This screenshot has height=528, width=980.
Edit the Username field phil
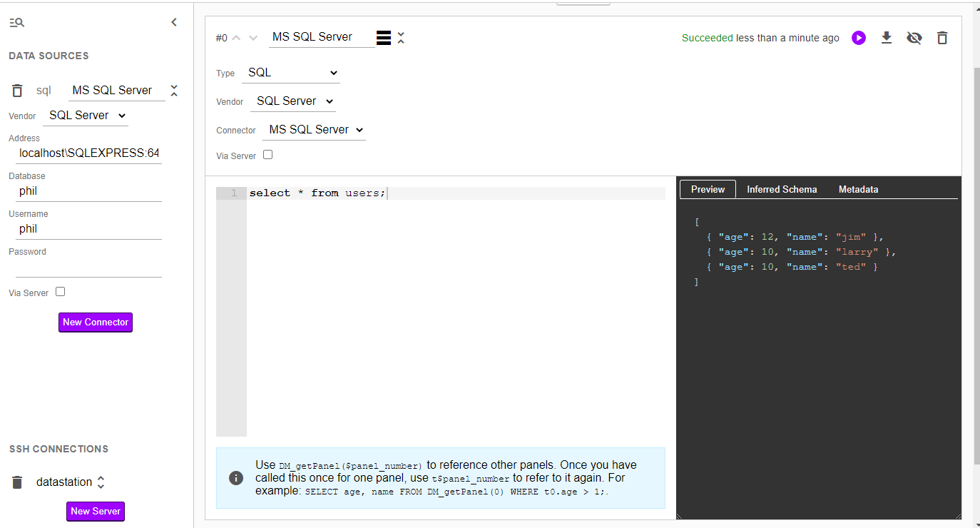pos(88,229)
